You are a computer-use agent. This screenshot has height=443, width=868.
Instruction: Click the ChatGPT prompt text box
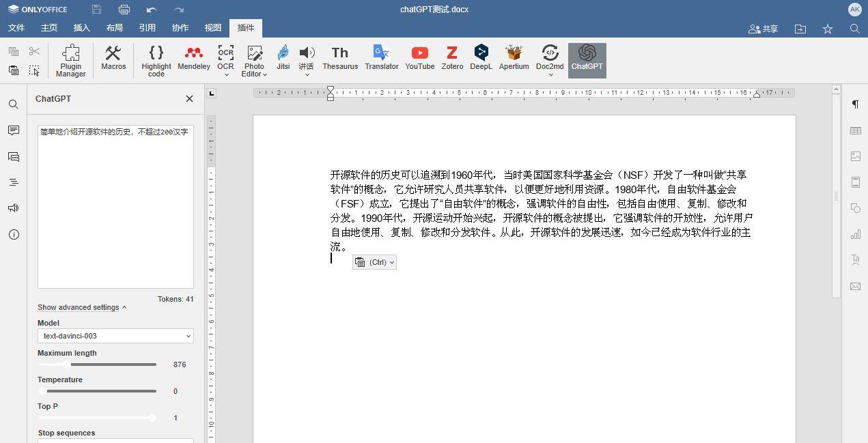115,205
